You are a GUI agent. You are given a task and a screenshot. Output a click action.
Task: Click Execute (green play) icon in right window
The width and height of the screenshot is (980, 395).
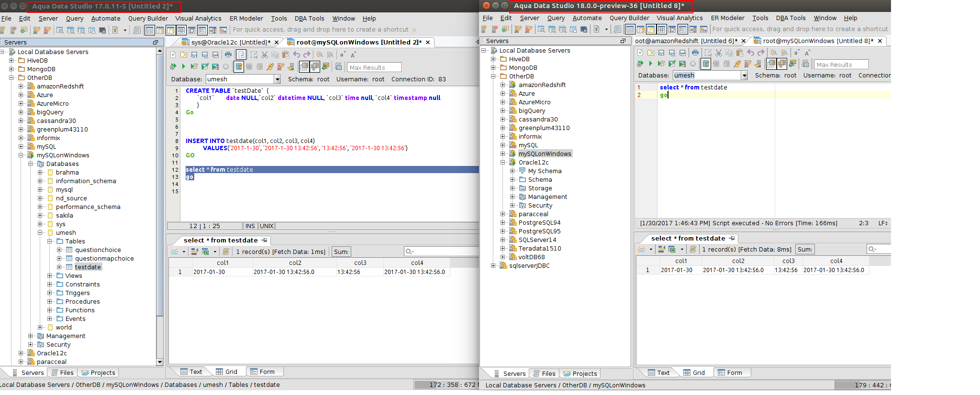point(650,64)
